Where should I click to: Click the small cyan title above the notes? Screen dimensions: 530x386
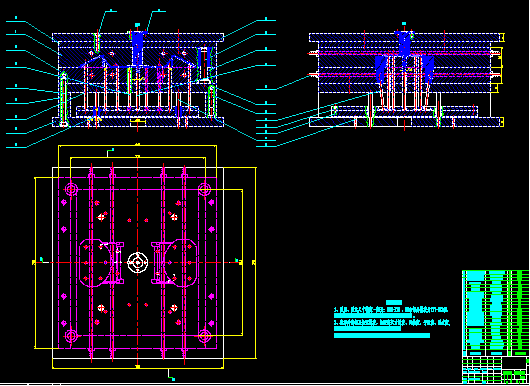point(394,303)
